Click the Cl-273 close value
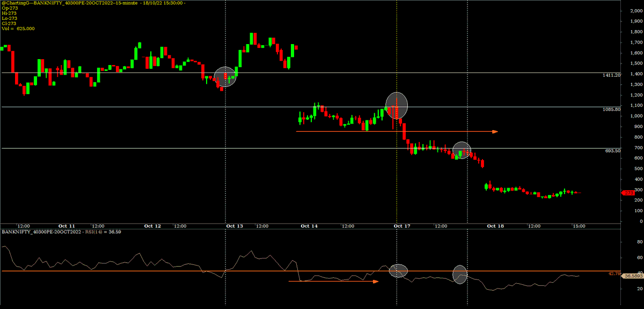Image resolution: width=644 pixels, height=309 pixels. coord(9,24)
